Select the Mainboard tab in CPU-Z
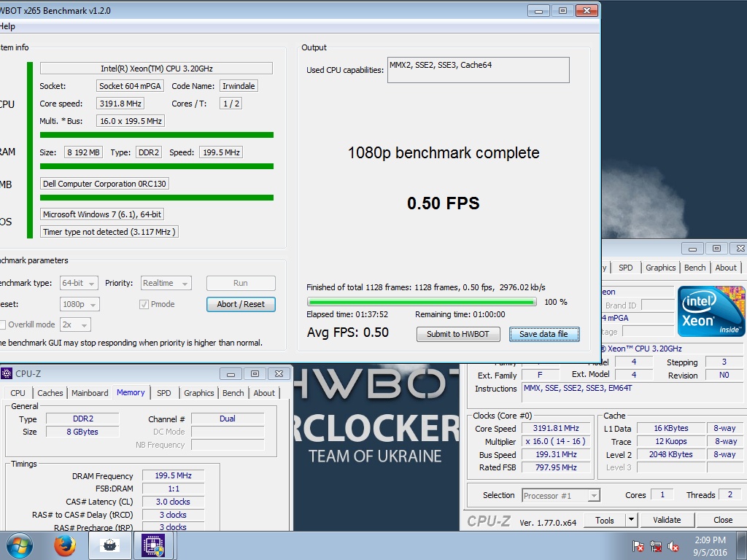The image size is (747, 560). [90, 393]
